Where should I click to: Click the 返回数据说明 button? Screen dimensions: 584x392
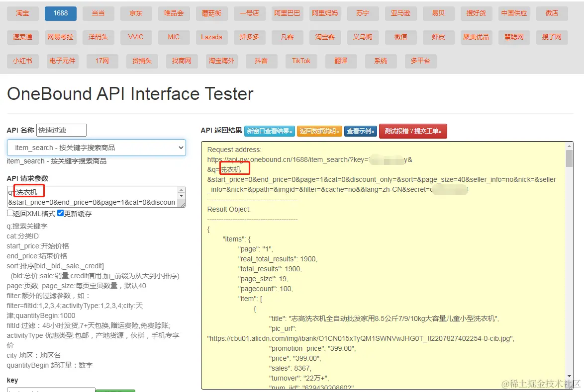click(319, 131)
